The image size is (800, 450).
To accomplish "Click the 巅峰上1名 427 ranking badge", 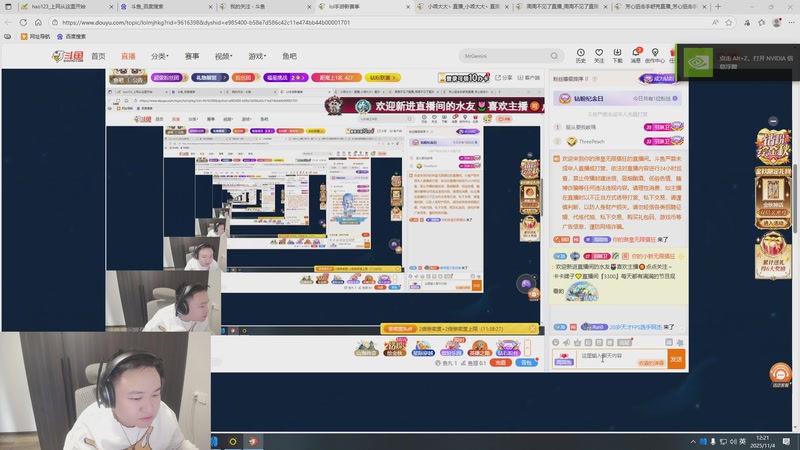I will [x=336, y=78].
